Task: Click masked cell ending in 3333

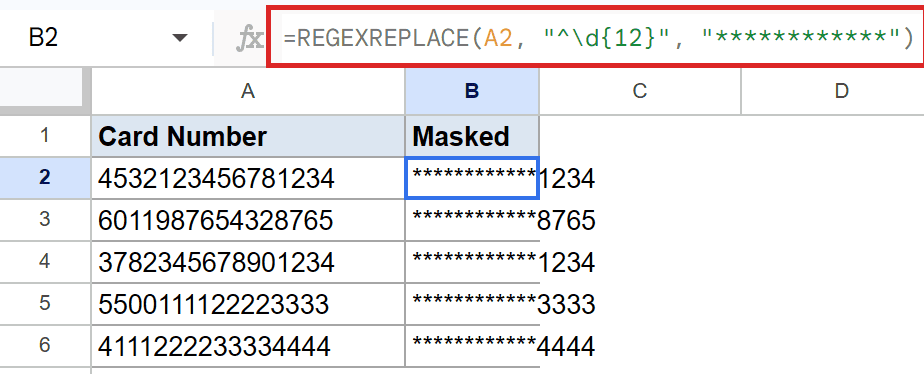Action: tap(472, 303)
